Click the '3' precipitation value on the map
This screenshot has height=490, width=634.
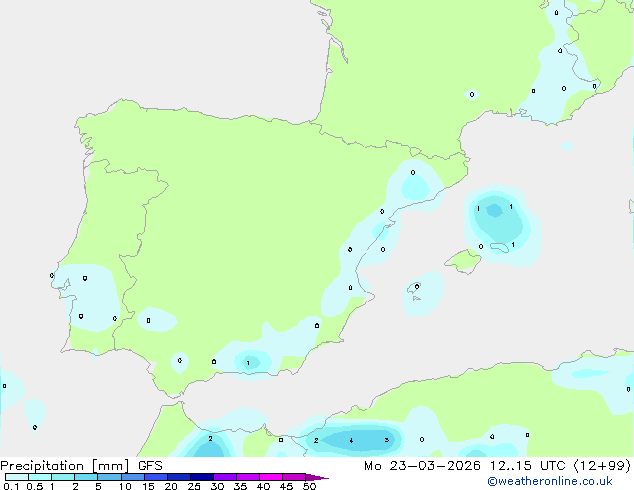pyautogui.click(x=387, y=440)
